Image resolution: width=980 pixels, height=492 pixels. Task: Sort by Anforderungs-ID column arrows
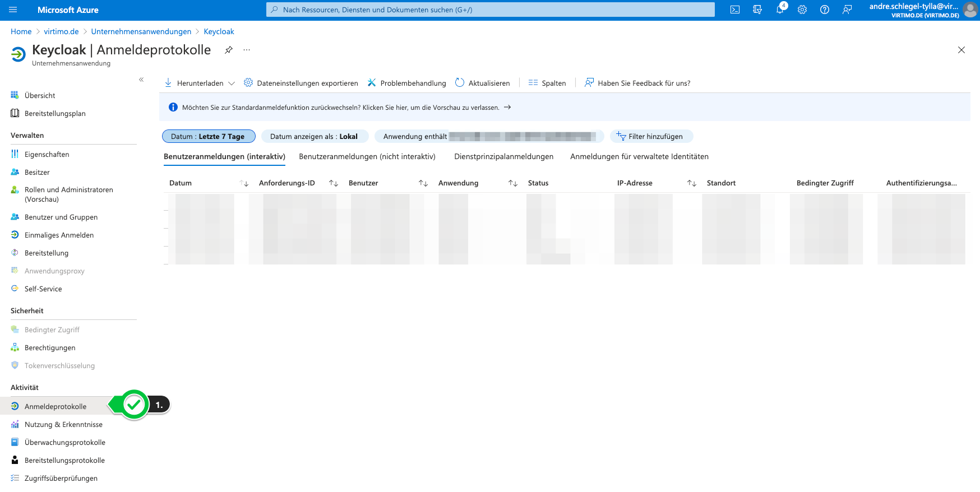pos(334,183)
